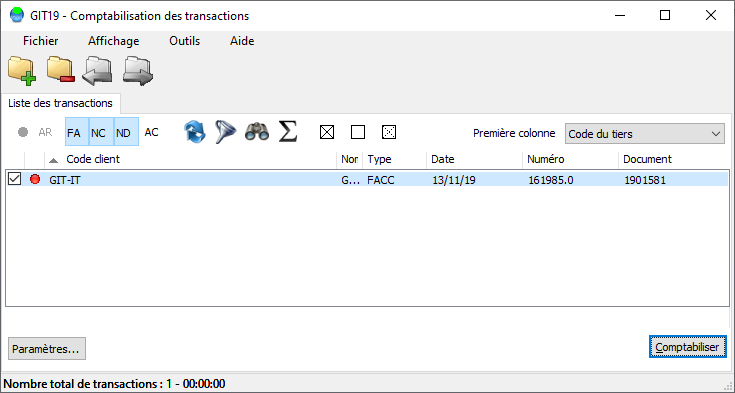The width and height of the screenshot is (735, 393).
Task: Expand the Première colonne dropdown
Action: pyautogui.click(x=645, y=134)
